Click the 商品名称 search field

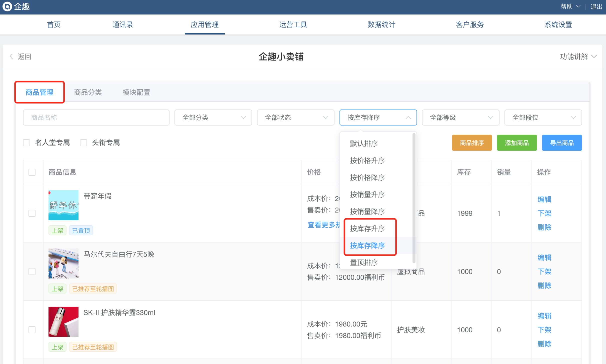(96, 117)
